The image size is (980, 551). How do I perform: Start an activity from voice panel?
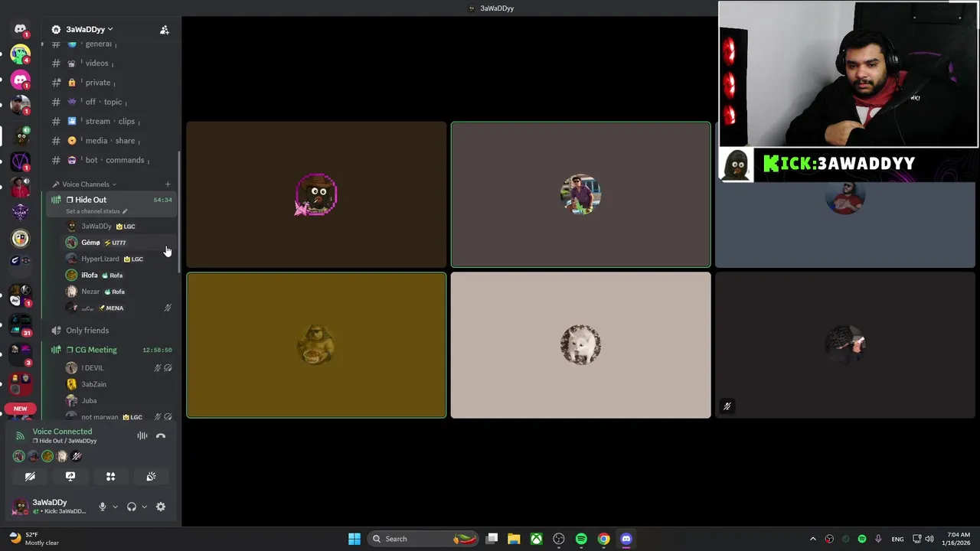click(111, 476)
